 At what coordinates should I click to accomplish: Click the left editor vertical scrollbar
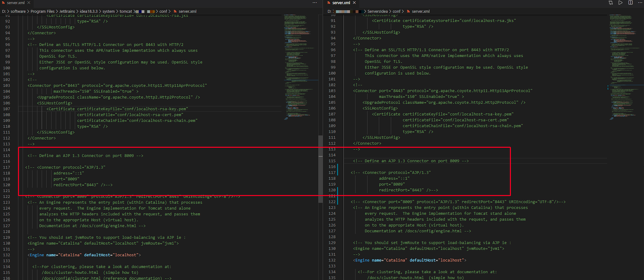pos(320,169)
